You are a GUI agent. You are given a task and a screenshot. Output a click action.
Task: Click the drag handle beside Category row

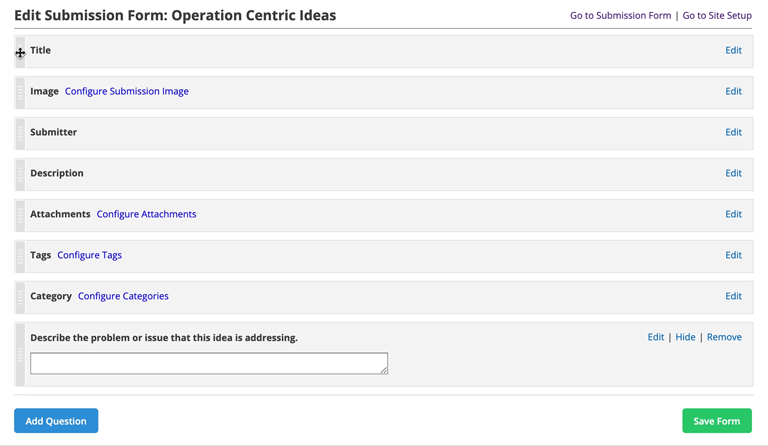click(20, 297)
